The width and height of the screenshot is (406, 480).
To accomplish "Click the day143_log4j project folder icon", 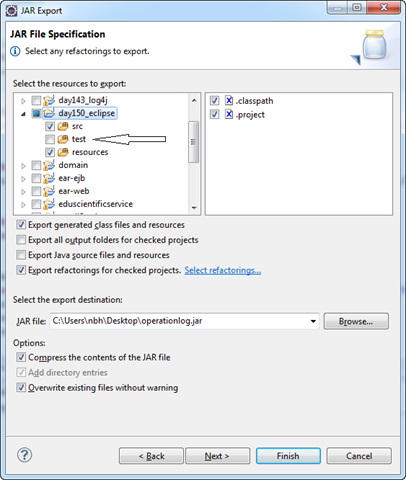I will click(x=49, y=100).
